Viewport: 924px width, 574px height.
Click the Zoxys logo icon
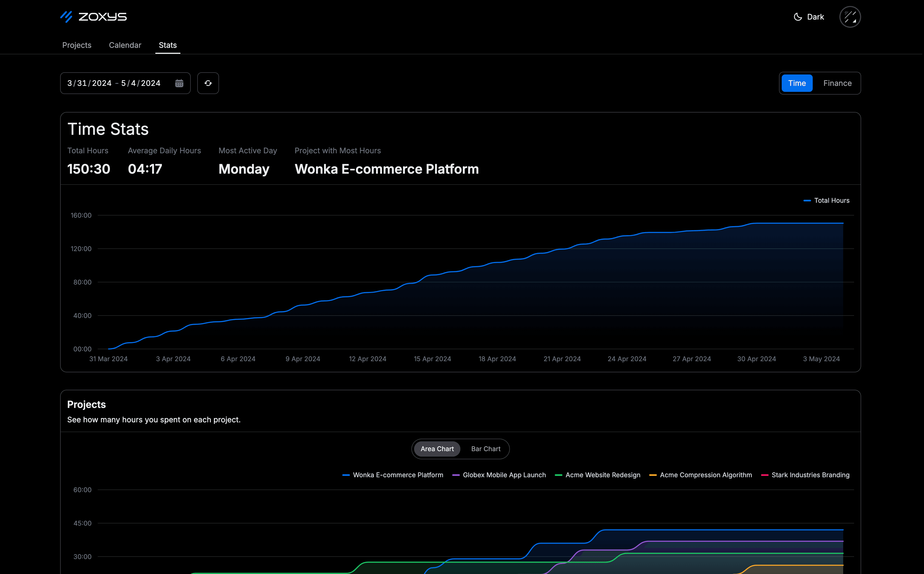click(66, 17)
